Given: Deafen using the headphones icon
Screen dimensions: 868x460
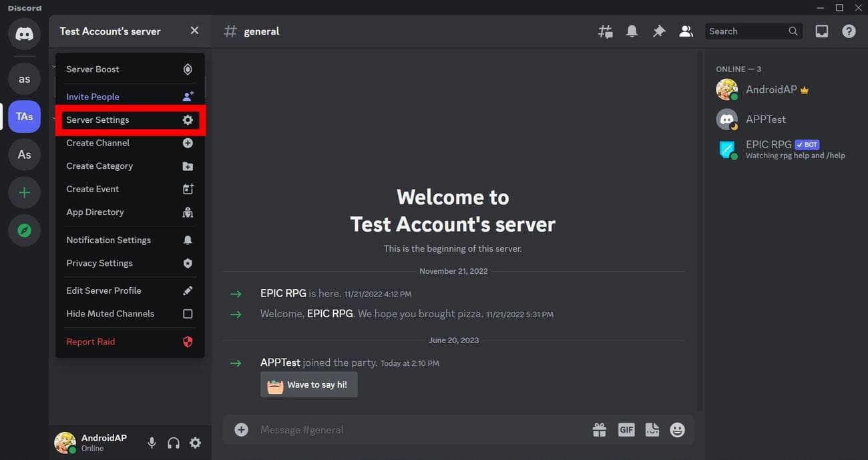Looking at the screenshot, I should [x=174, y=443].
